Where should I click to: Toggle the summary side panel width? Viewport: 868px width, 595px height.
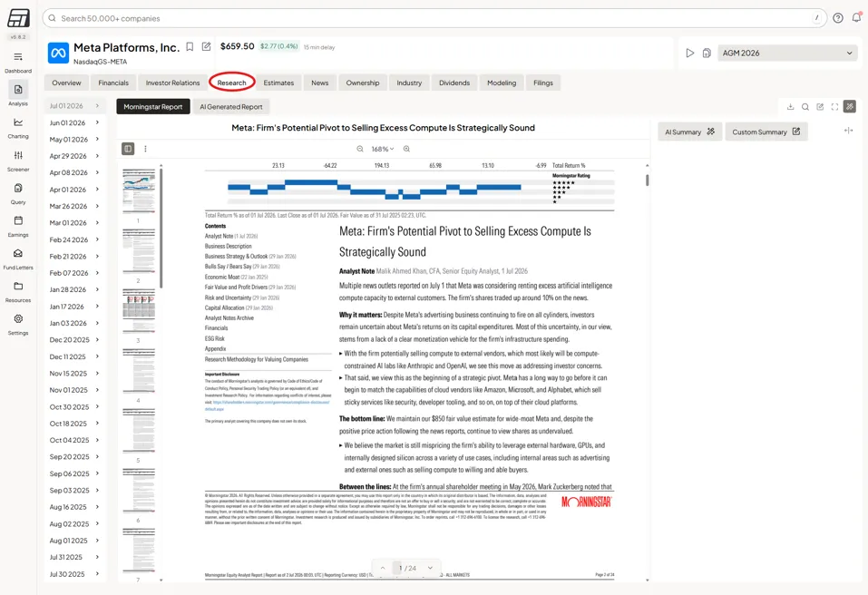coord(848,131)
